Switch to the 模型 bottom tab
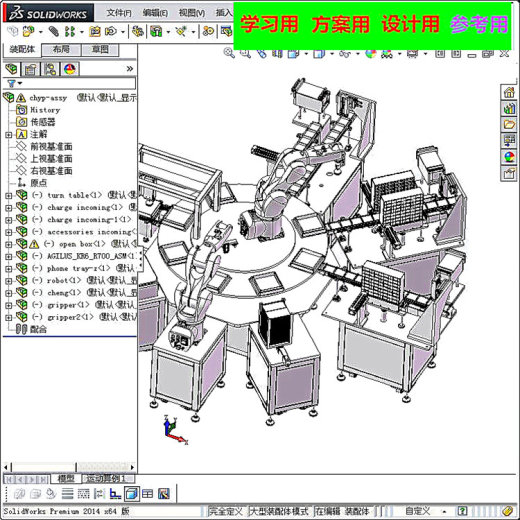Screen dimensions: 520x520 (66, 479)
